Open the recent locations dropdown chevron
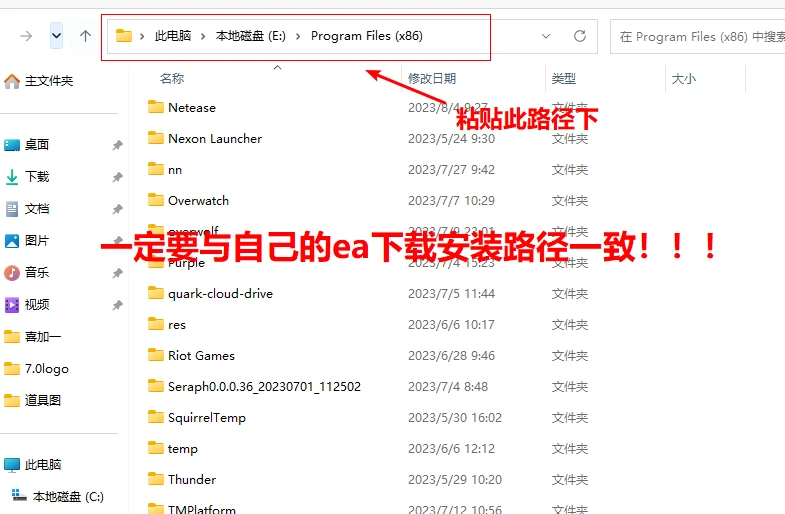Viewport: 785px width, 514px height. coord(56,36)
